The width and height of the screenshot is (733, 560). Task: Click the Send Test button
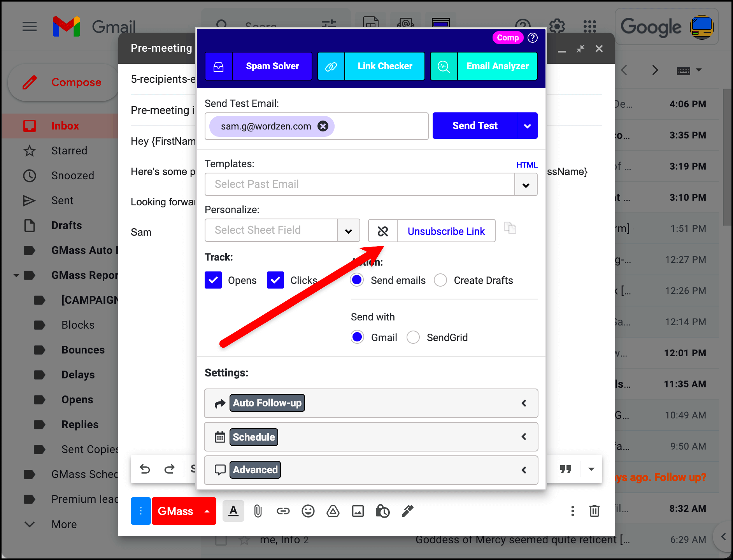click(x=475, y=126)
